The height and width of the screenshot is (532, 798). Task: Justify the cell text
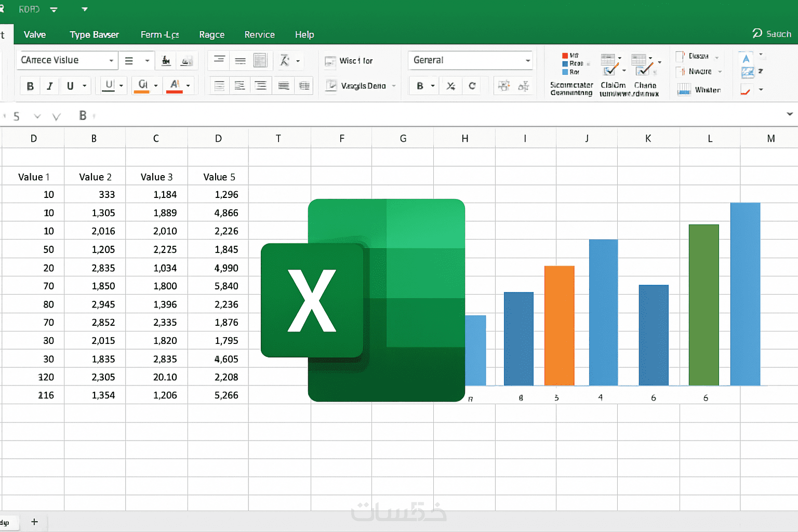[284, 86]
